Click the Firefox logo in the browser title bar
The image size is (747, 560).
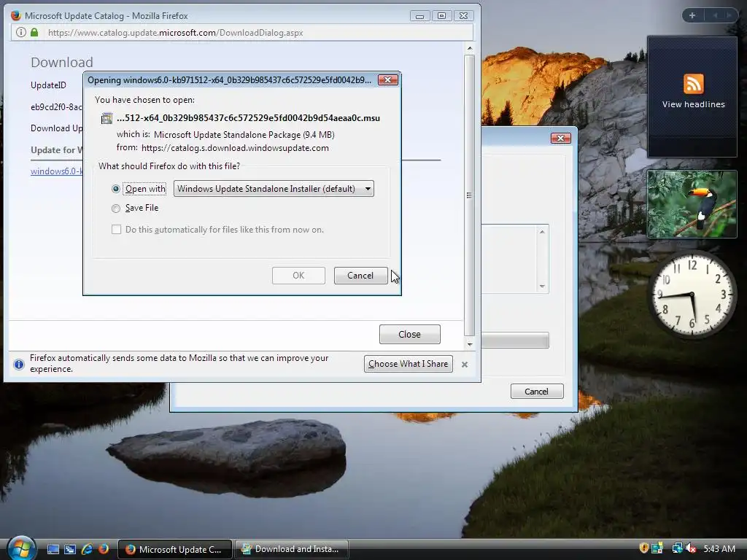[16, 16]
